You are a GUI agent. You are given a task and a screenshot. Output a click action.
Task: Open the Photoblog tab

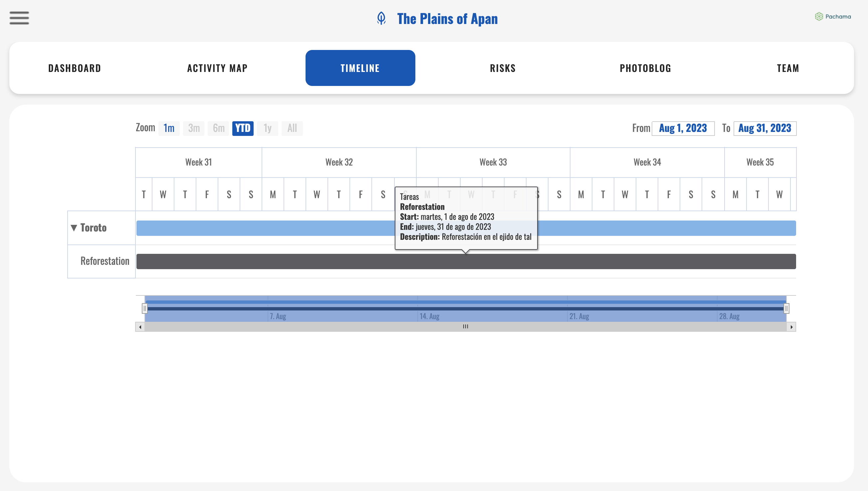click(645, 68)
